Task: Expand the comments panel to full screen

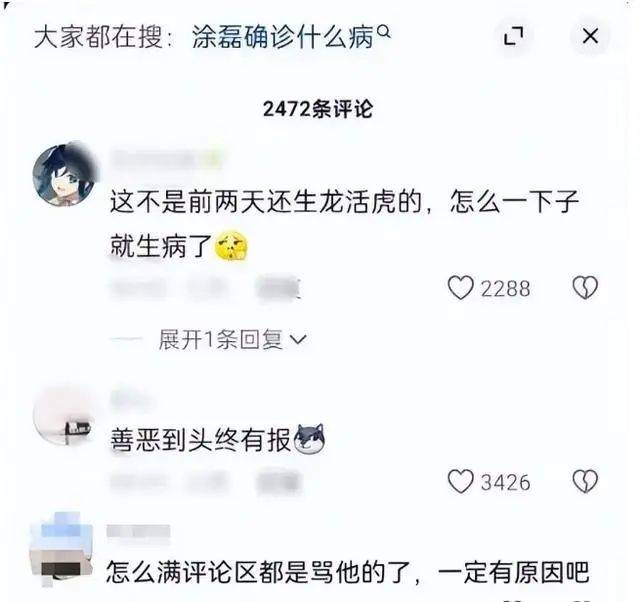Action: coord(513,36)
